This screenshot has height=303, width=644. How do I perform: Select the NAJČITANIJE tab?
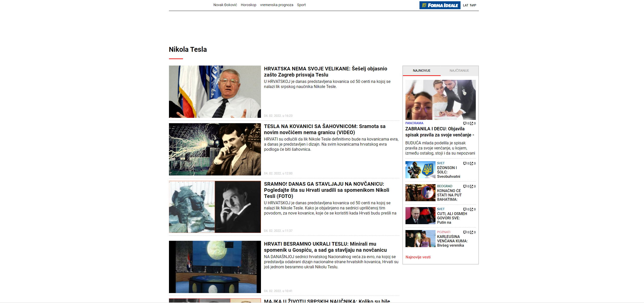tap(459, 71)
